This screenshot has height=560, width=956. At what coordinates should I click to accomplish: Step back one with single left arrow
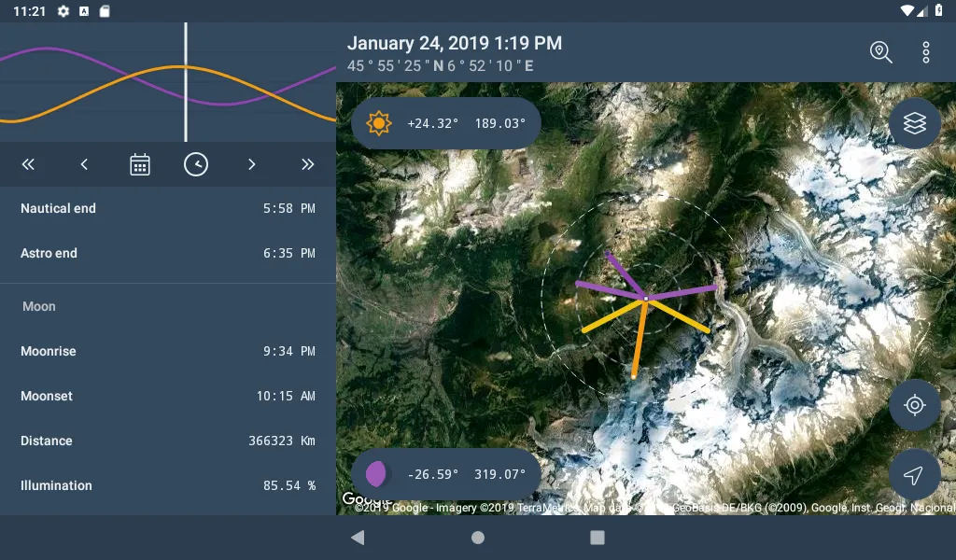click(84, 164)
